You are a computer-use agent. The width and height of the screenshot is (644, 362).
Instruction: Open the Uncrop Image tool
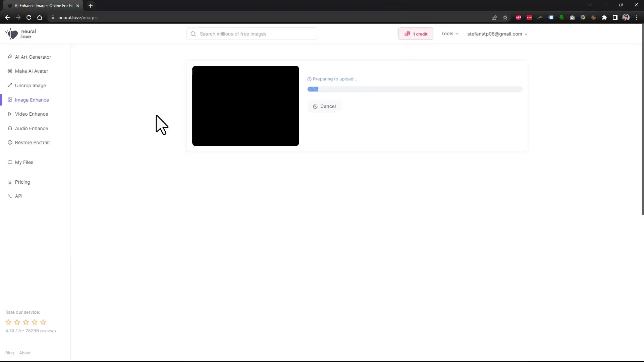[30, 85]
